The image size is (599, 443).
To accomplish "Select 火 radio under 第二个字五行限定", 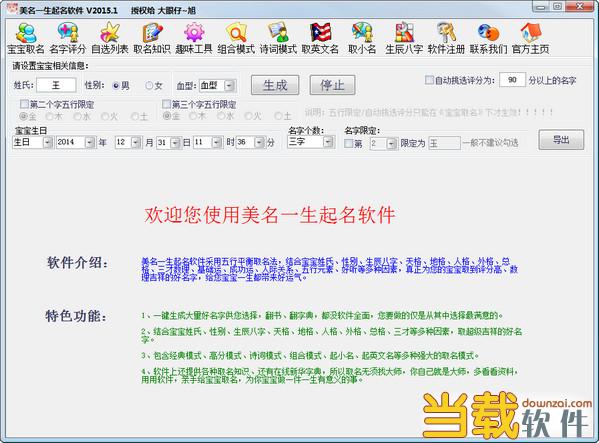I will point(105,116).
